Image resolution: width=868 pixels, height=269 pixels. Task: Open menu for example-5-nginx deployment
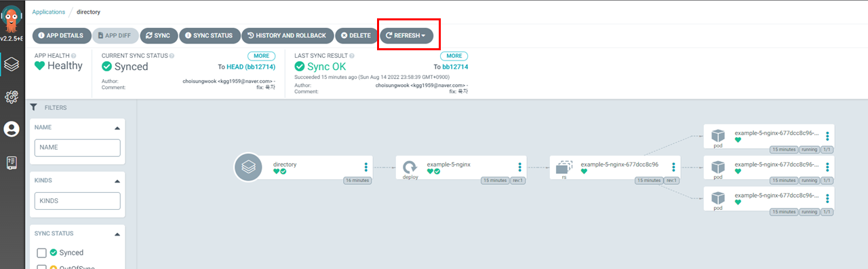[520, 167]
